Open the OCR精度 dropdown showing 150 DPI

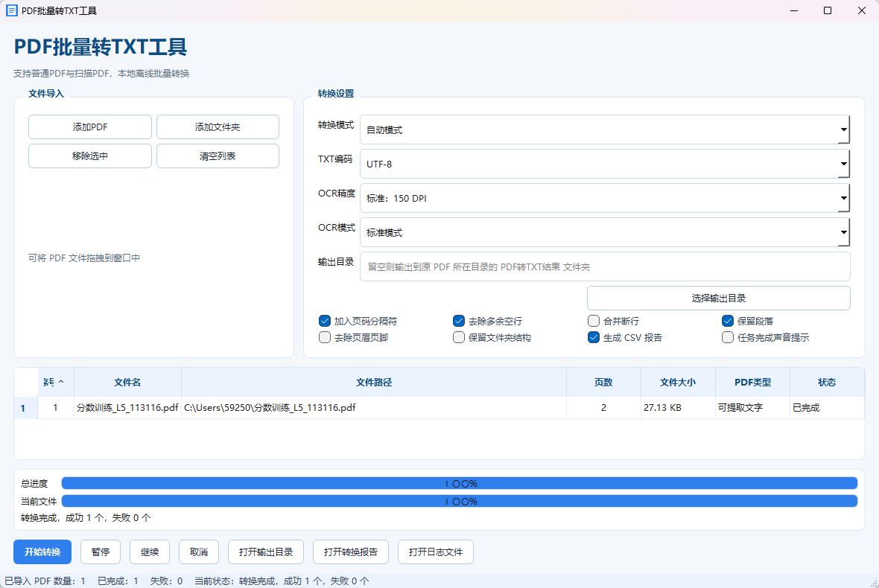point(605,198)
